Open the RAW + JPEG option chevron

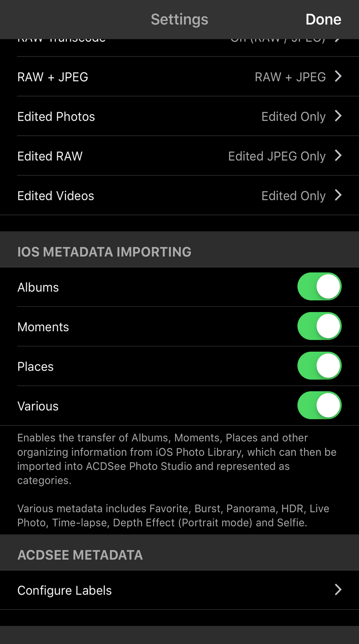338,76
